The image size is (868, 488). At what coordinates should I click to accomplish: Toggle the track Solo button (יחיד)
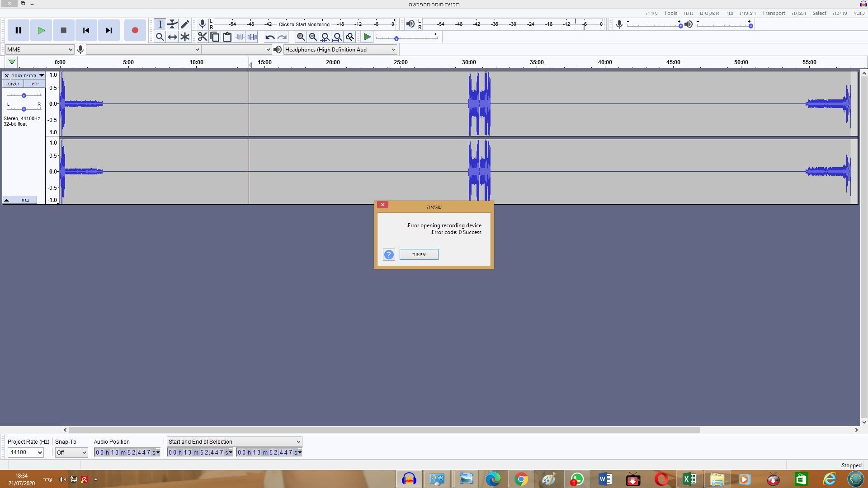(34, 84)
